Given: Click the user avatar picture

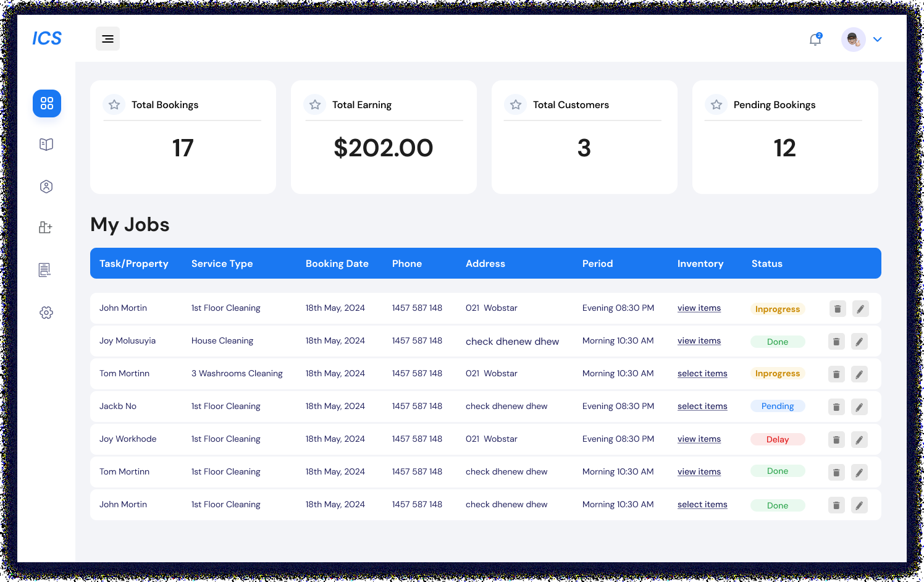Looking at the screenshot, I should coord(853,40).
